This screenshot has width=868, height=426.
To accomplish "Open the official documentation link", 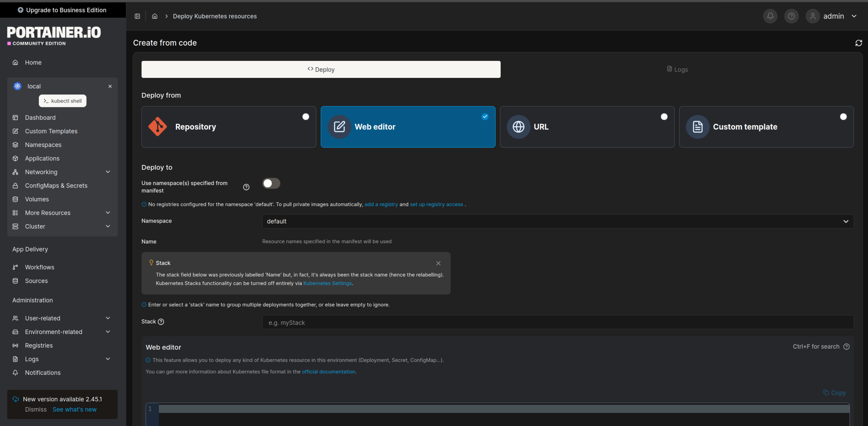I will pyautogui.click(x=329, y=372).
